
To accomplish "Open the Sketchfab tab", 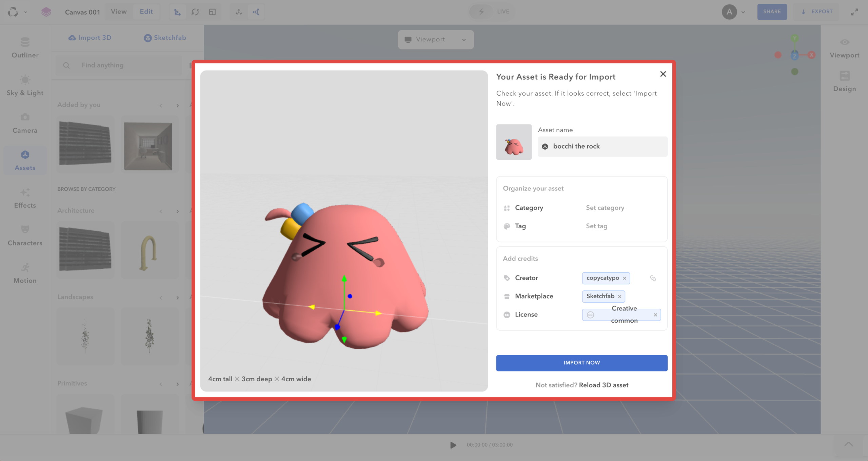I will click(x=165, y=38).
